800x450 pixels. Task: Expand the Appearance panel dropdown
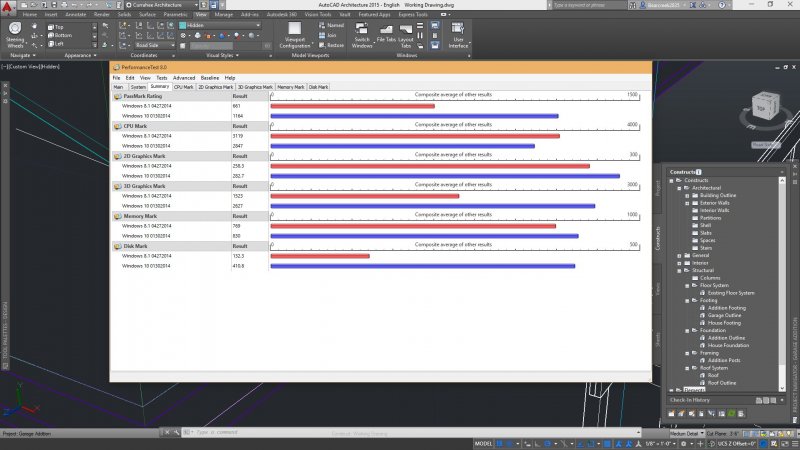(x=80, y=55)
